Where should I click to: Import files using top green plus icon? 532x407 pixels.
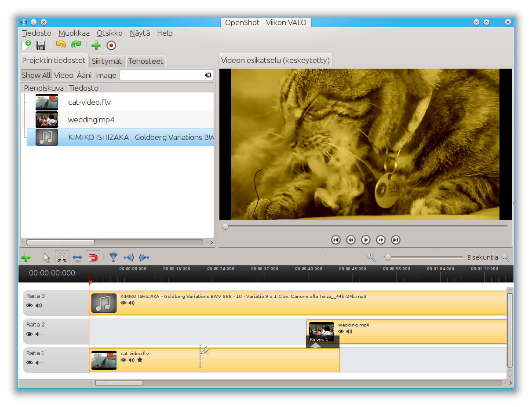[x=96, y=45]
